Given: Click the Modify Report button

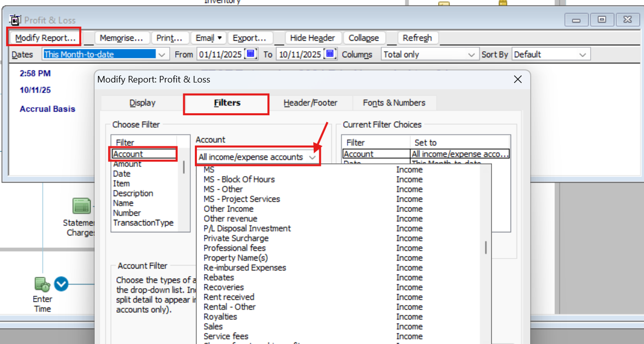Looking at the screenshot, I should (x=45, y=38).
